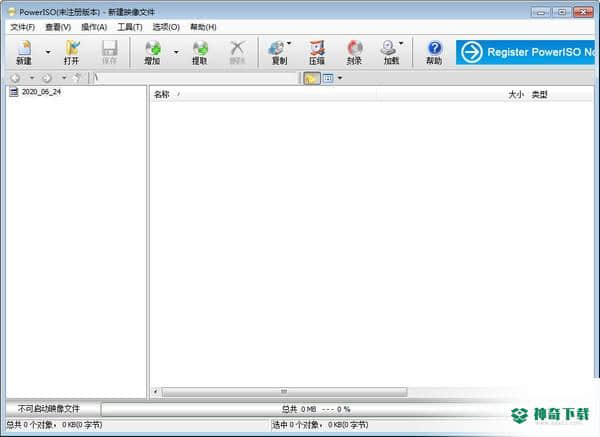Click the path address field

coord(195,78)
